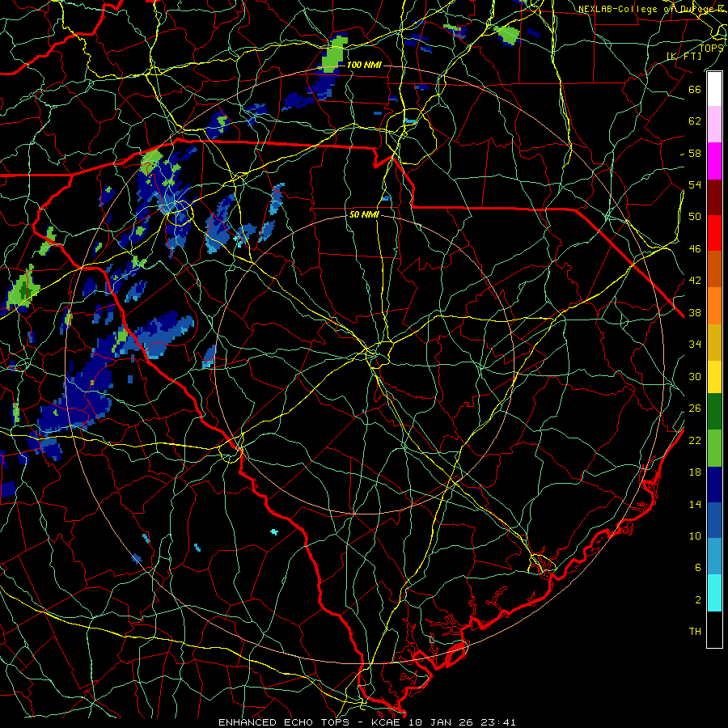The image size is (728, 728).
Task: Click the medium blue legend swatch
Action: (x=714, y=520)
